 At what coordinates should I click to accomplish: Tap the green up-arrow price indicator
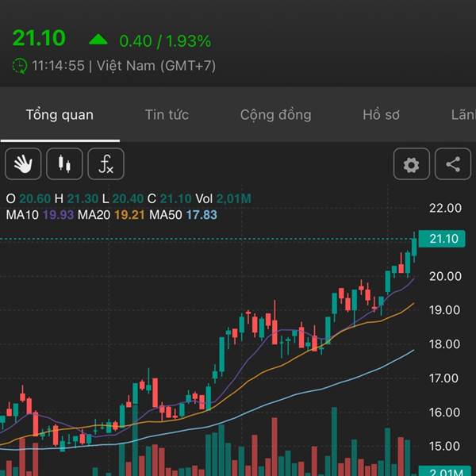click(x=98, y=40)
